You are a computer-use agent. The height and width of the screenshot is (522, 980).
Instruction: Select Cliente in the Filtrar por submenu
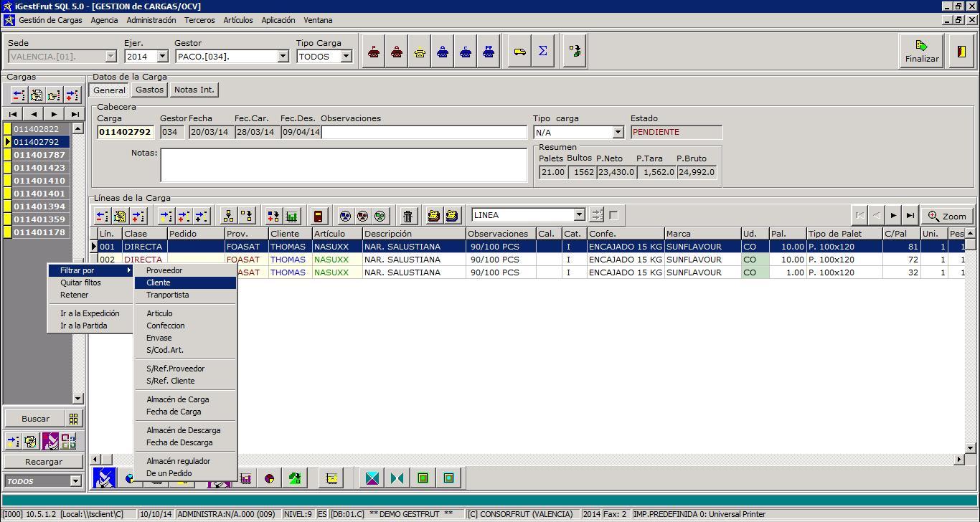coord(159,283)
